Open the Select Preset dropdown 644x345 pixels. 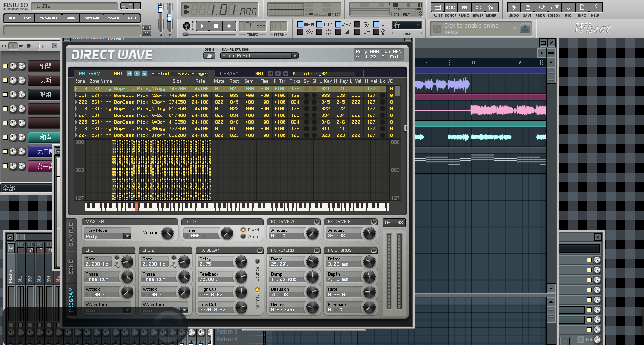click(x=259, y=56)
